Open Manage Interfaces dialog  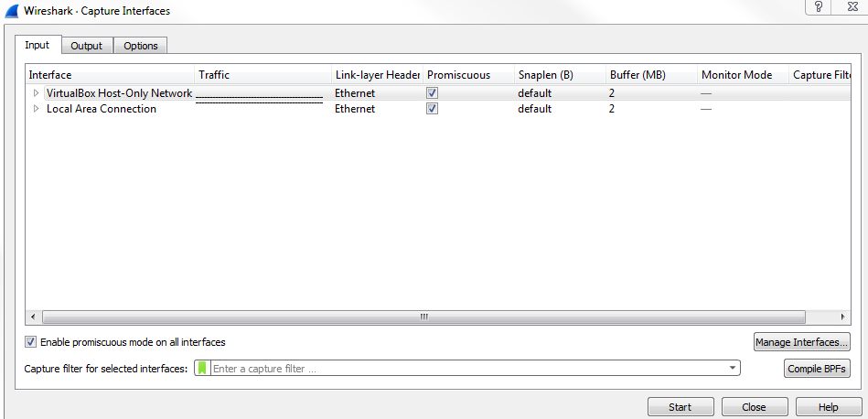click(x=801, y=342)
